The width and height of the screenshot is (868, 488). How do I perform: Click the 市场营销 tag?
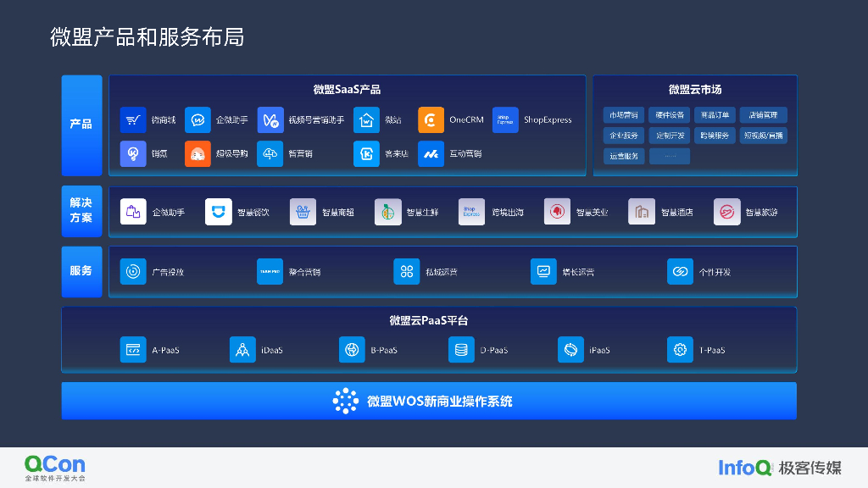(x=624, y=115)
